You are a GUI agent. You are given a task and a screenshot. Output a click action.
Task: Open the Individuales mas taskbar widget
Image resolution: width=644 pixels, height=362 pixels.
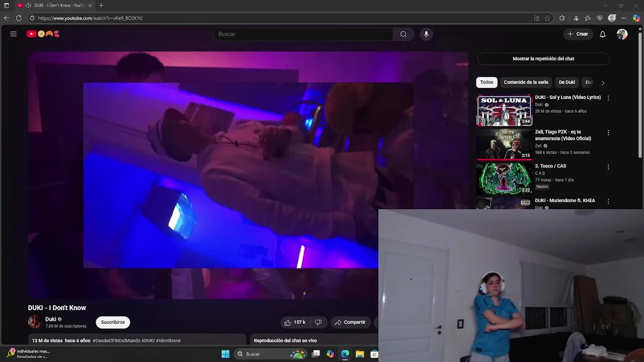click(x=28, y=354)
